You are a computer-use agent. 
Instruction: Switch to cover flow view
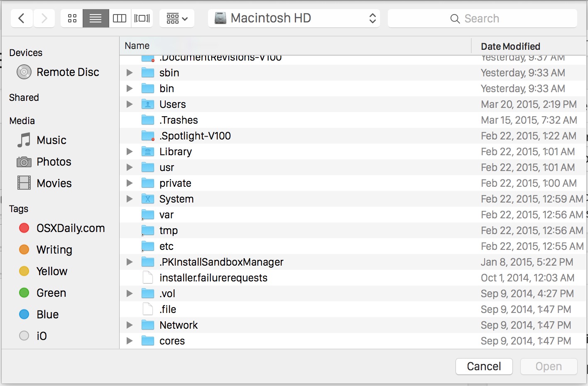142,18
